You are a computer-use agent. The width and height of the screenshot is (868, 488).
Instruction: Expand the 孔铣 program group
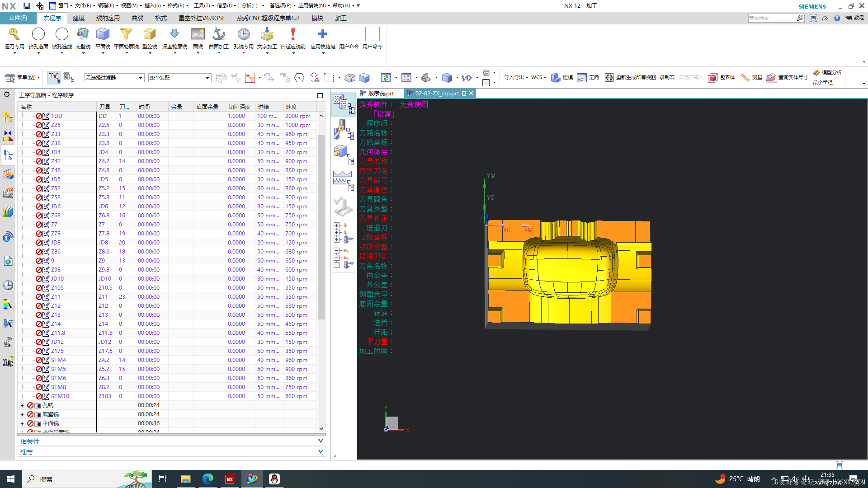(x=22, y=405)
